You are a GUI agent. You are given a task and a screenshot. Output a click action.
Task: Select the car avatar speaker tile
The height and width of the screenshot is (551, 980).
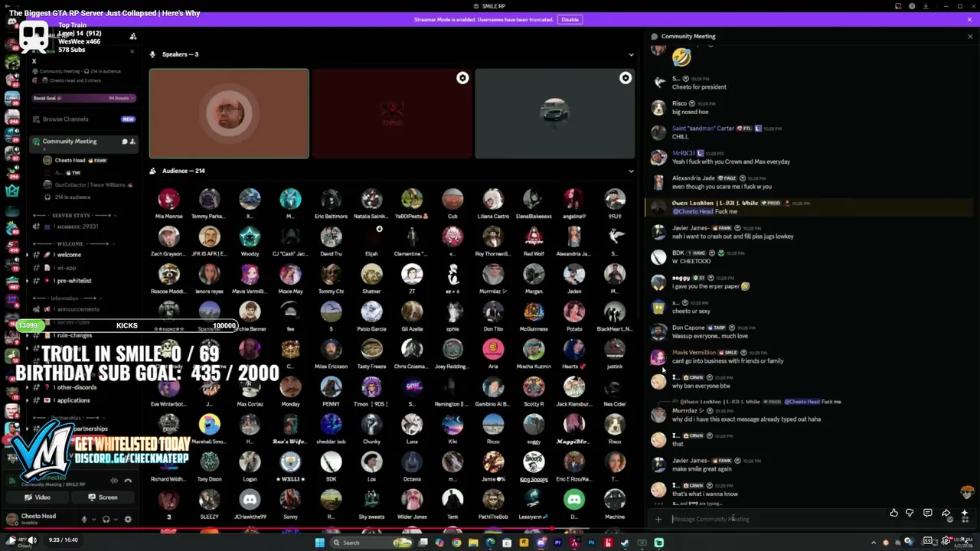coord(554,114)
